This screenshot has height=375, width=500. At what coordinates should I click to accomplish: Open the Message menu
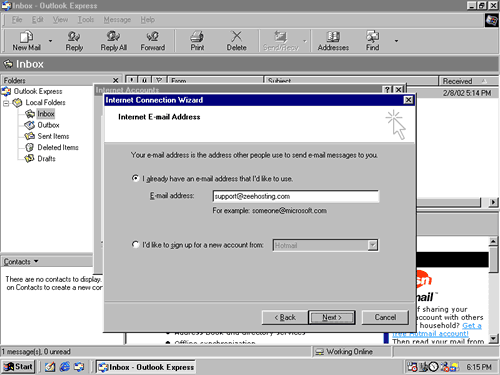[117, 20]
